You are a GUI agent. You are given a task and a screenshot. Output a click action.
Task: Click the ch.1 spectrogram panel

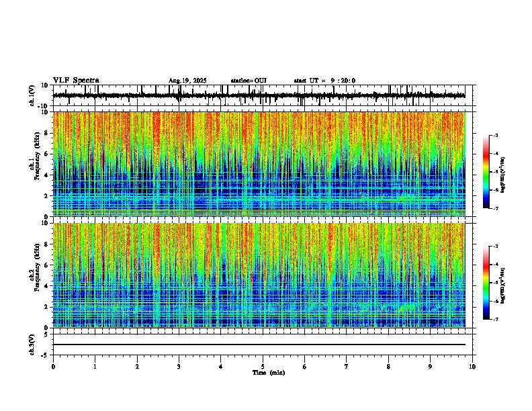click(x=259, y=164)
